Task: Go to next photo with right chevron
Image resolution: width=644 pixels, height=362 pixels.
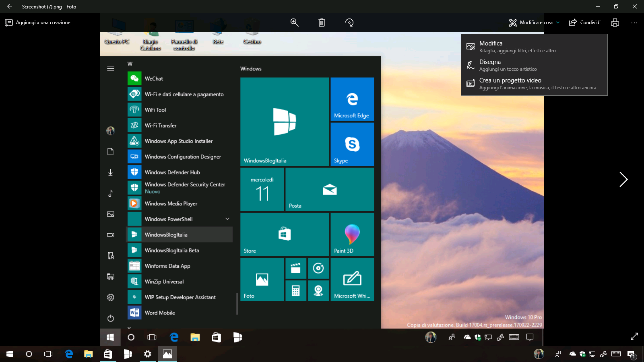Action: [623, 179]
